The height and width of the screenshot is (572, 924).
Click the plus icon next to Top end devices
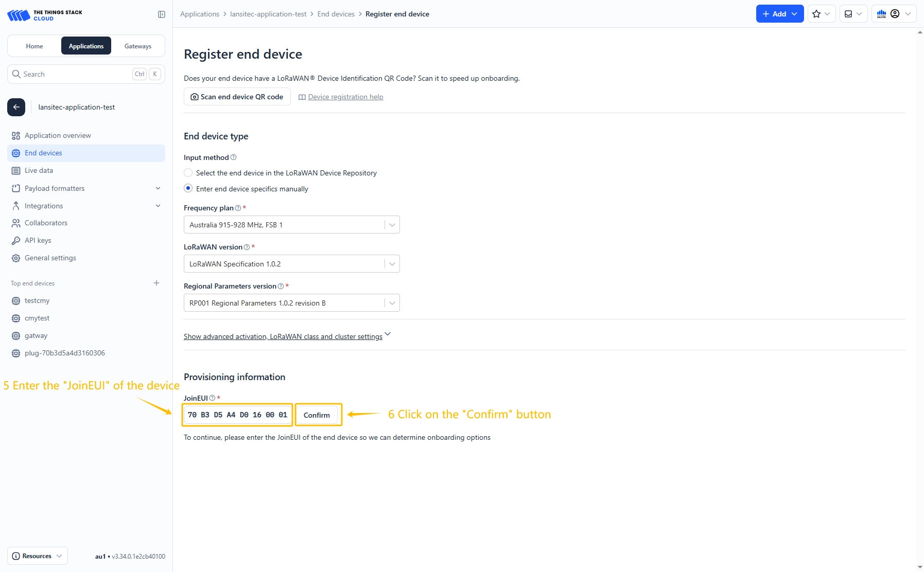pos(156,283)
